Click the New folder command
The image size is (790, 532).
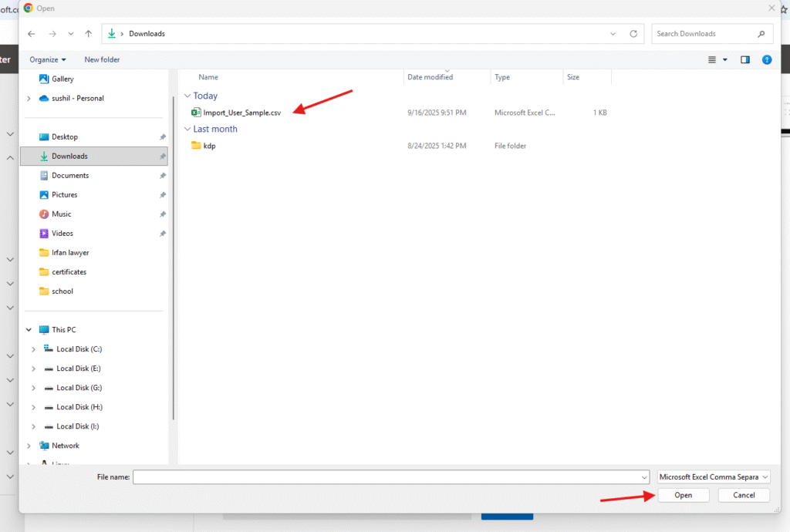pyautogui.click(x=102, y=59)
